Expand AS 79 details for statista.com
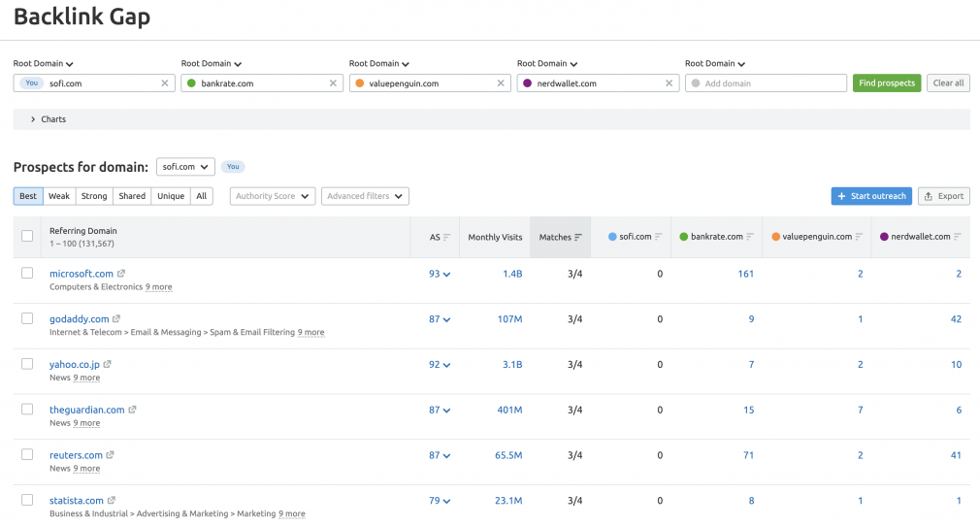The width and height of the screenshot is (980, 527). (x=440, y=501)
